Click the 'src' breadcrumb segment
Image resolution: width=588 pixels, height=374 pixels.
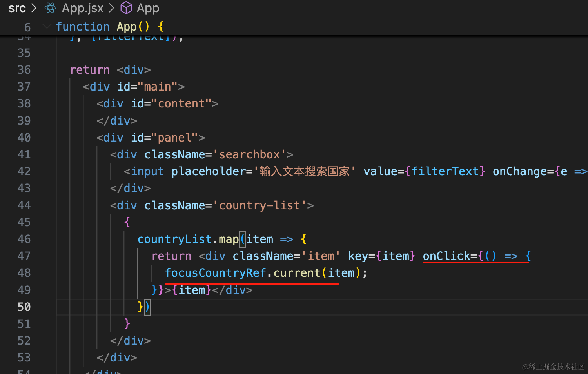pos(17,8)
